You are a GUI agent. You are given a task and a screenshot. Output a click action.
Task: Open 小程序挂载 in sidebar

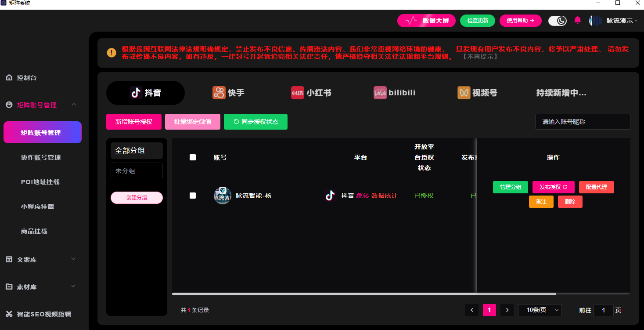point(37,207)
